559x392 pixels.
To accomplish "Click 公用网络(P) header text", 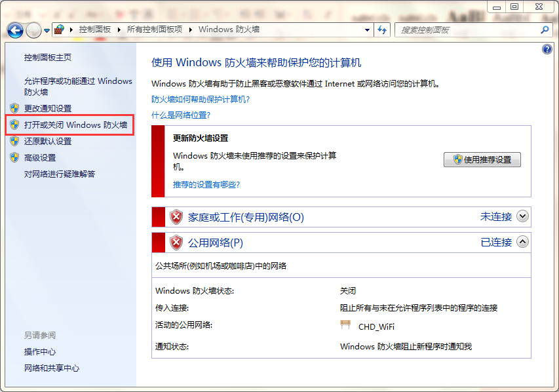I will tap(216, 243).
